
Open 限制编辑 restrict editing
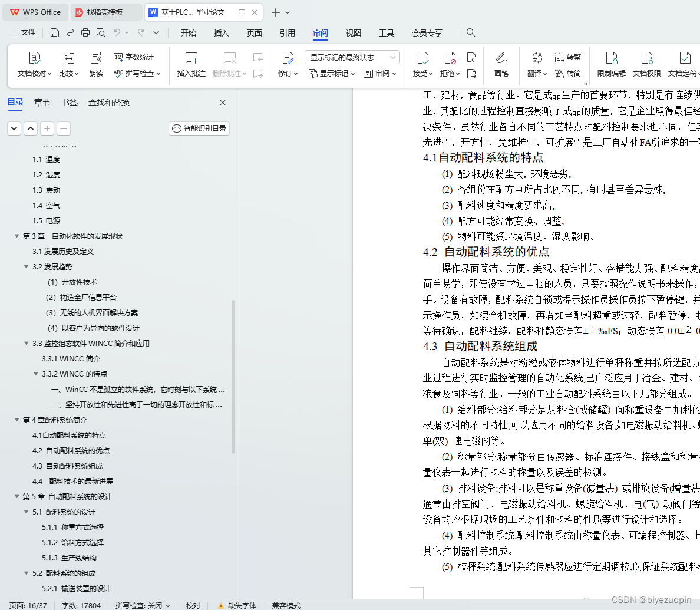coord(611,64)
